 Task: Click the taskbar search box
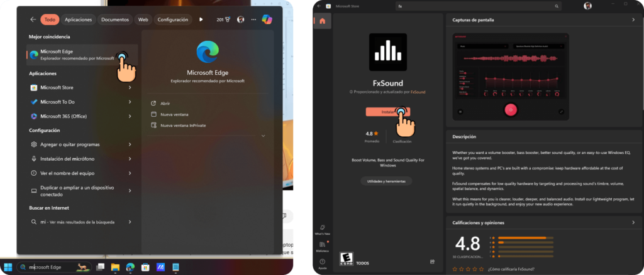[x=53, y=267]
